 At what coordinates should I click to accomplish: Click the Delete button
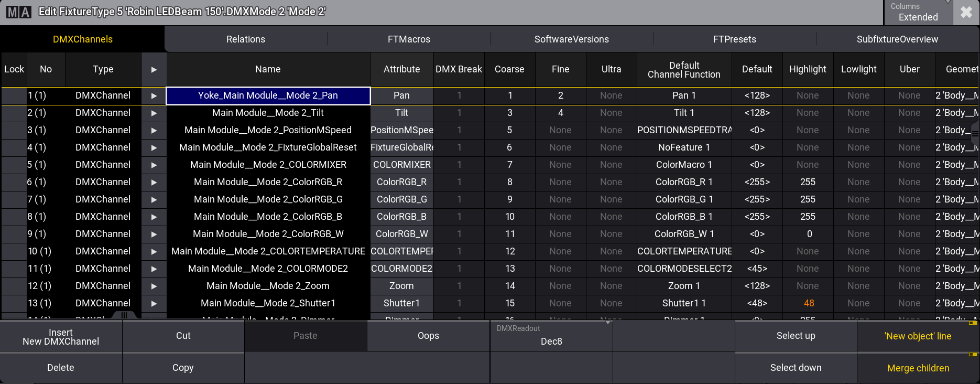tap(61, 368)
